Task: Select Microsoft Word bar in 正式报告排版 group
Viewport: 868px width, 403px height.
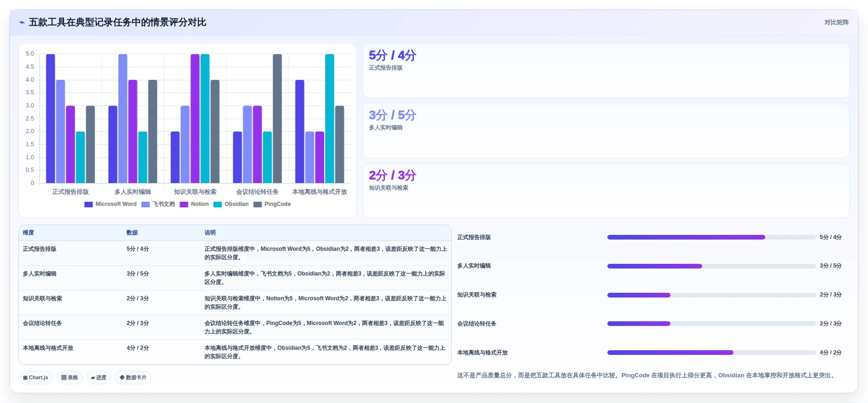Action: pyautogui.click(x=50, y=119)
